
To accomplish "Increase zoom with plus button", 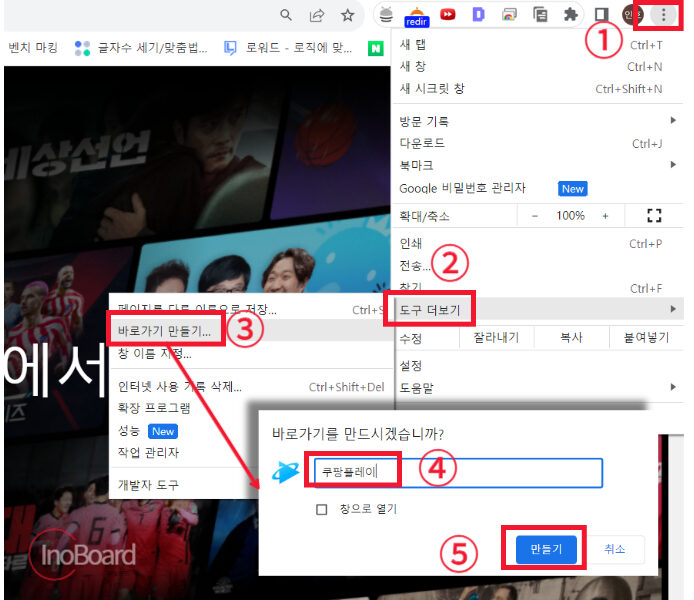I will (605, 216).
